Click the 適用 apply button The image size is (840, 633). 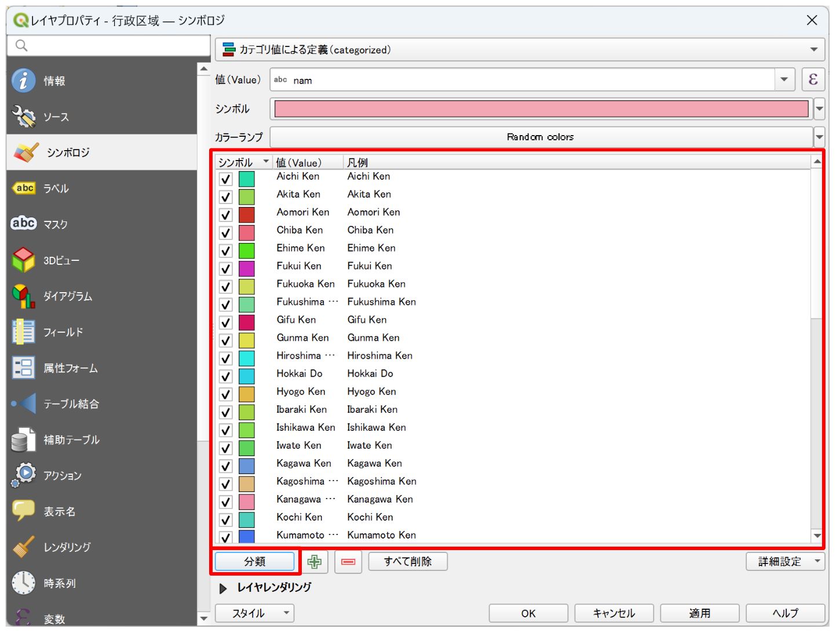(700, 613)
